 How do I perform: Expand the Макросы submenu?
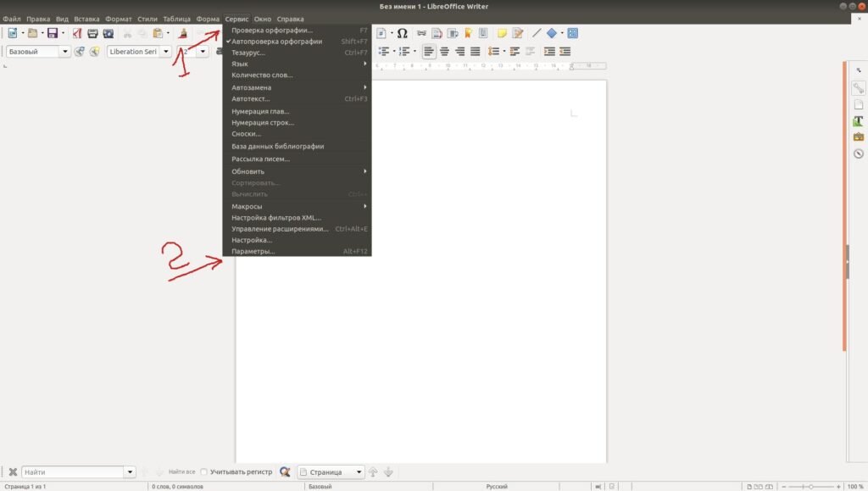coord(297,206)
